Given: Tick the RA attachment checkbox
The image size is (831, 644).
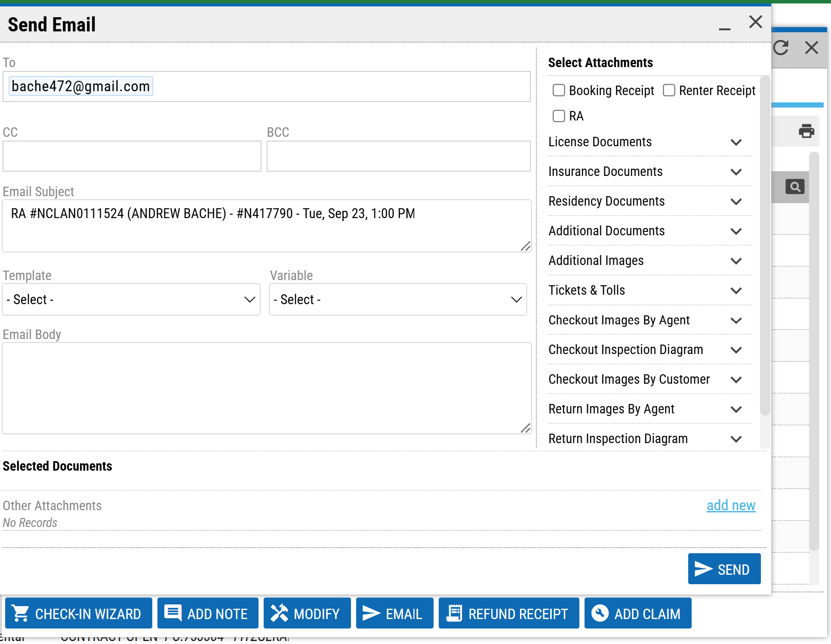Looking at the screenshot, I should [x=559, y=116].
